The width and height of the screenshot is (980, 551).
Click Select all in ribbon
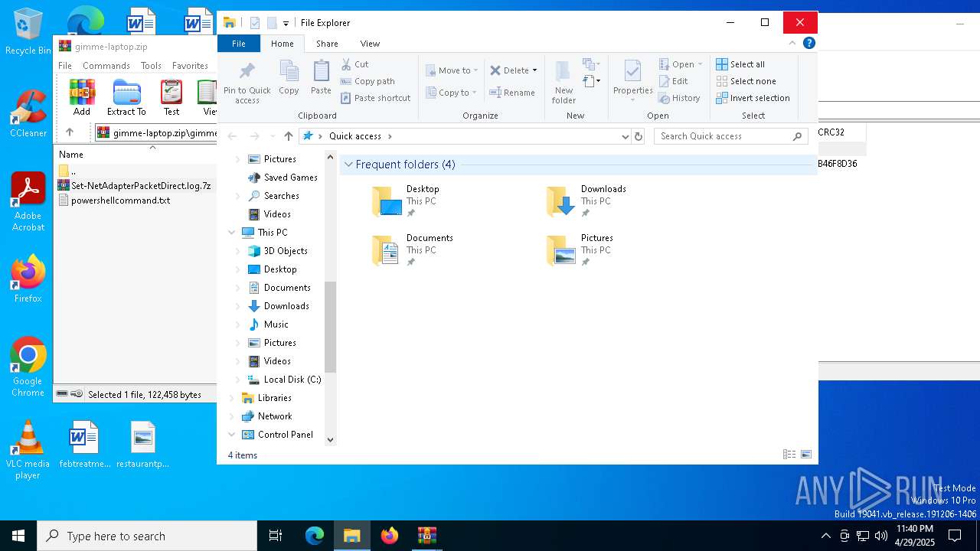(740, 64)
